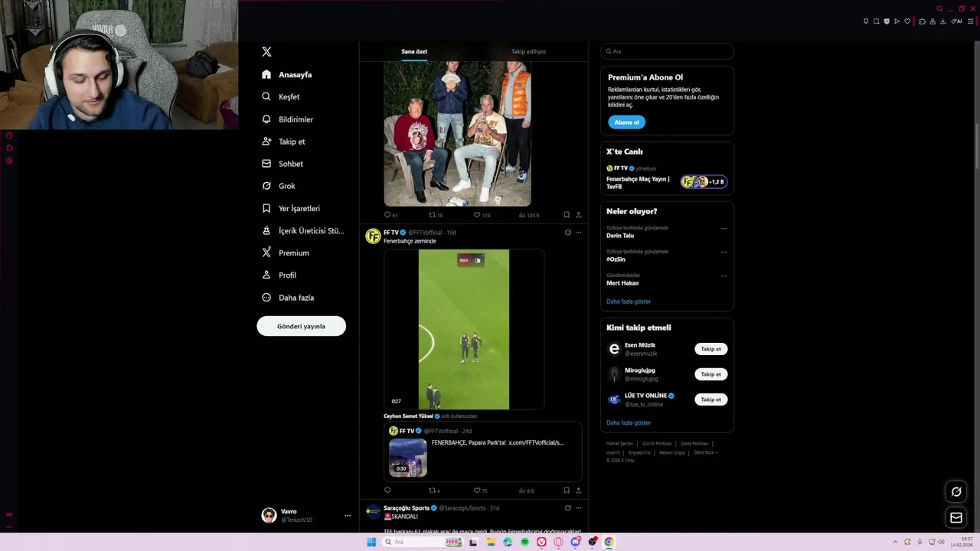Open browser easy setup sliders icon

971,21
